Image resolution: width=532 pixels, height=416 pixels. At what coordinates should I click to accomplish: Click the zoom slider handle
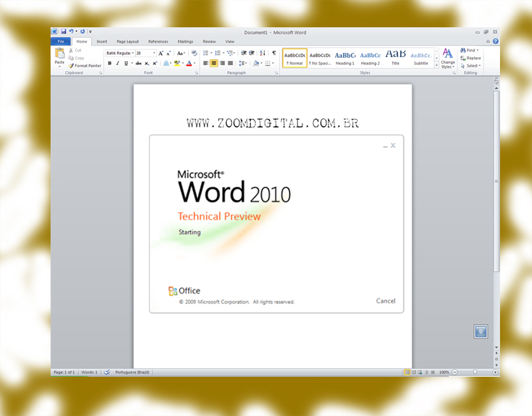[x=475, y=372]
